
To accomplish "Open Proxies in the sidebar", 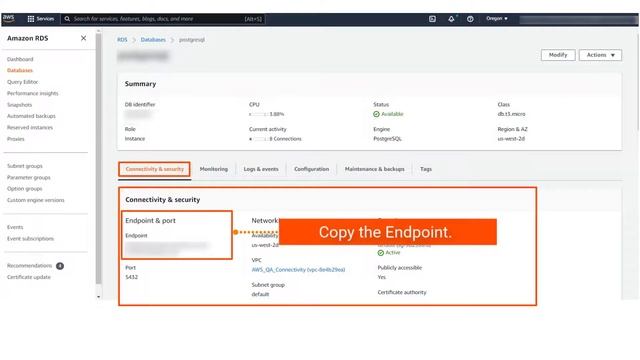I will pos(16,139).
